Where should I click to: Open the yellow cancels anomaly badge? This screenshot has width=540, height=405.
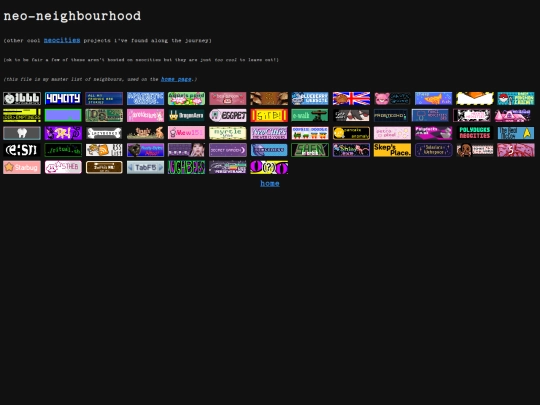click(x=351, y=133)
